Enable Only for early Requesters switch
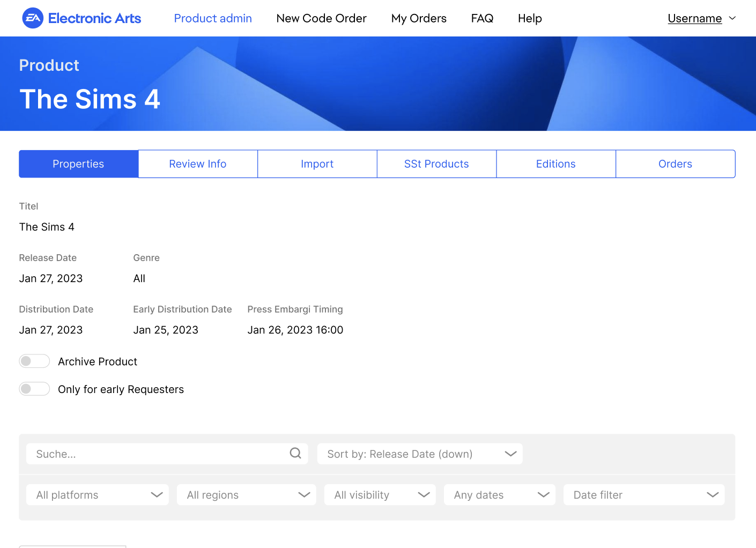Image resolution: width=756 pixels, height=548 pixels. tap(34, 389)
